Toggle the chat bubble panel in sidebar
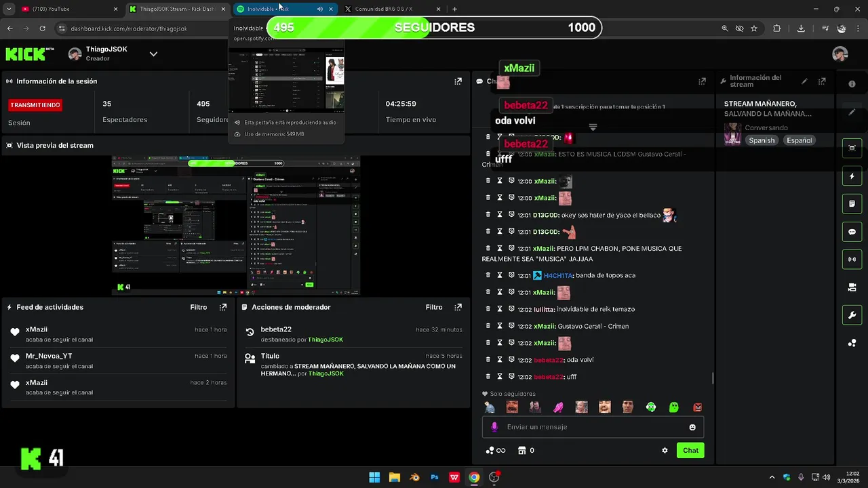Screen dimensions: 868x488 click(852, 232)
